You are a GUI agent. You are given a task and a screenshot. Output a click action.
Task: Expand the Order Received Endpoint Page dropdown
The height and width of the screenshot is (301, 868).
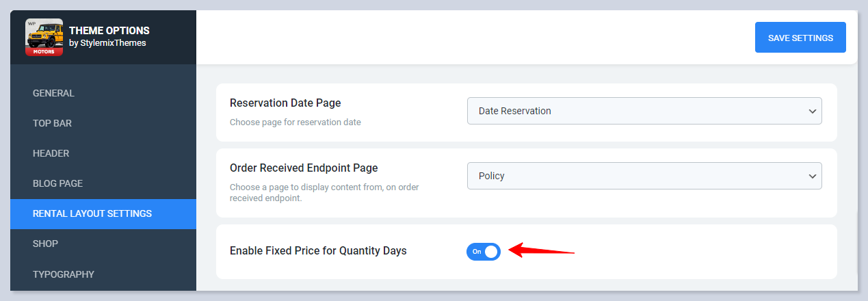[x=644, y=176]
